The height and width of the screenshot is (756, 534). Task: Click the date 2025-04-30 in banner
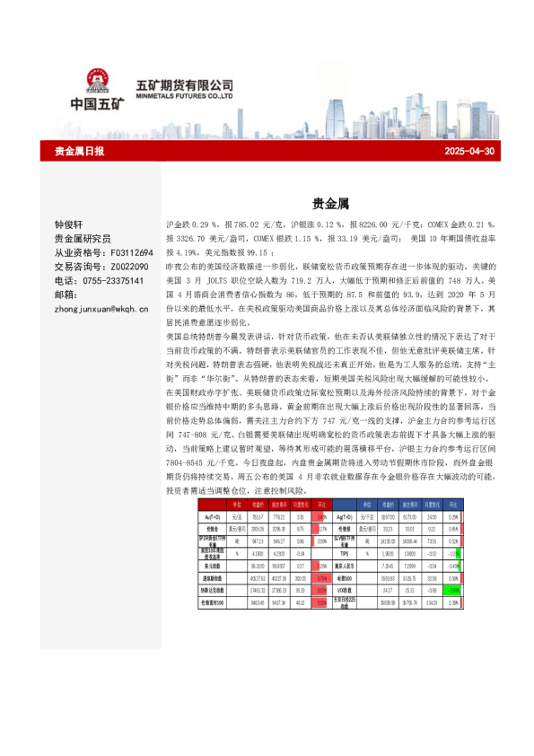click(x=469, y=151)
